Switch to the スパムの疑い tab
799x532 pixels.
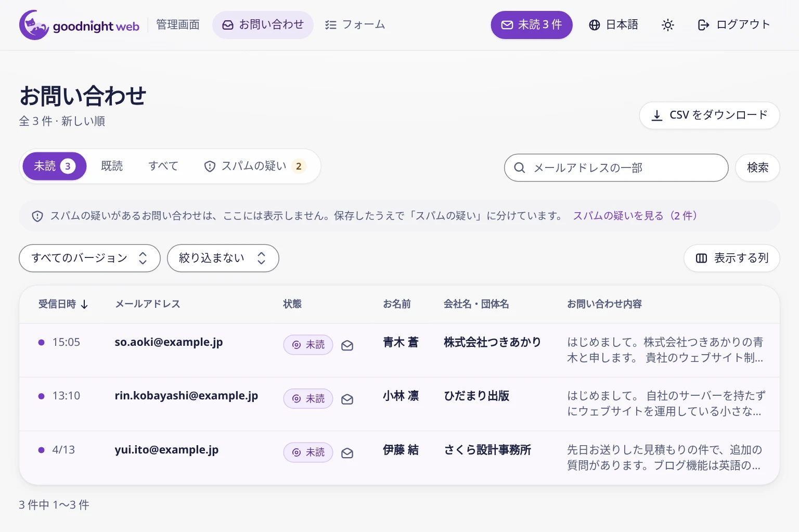[x=254, y=166]
